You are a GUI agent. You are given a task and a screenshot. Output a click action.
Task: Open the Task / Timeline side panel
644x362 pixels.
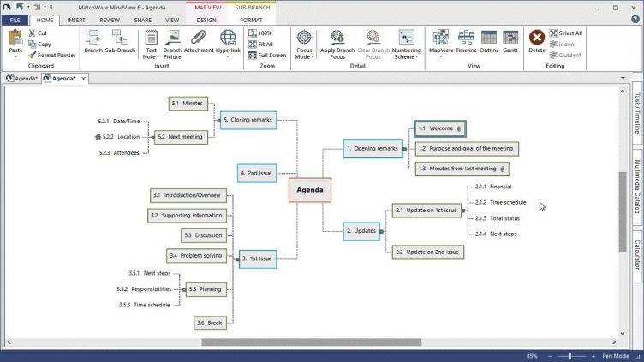tap(637, 113)
